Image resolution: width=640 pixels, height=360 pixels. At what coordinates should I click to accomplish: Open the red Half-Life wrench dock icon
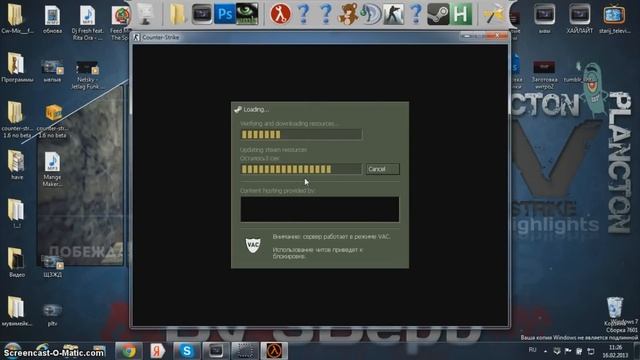point(280,14)
